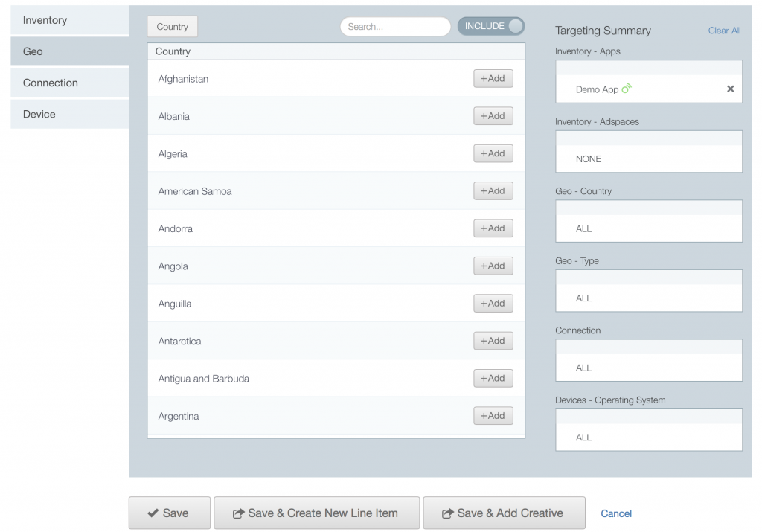762x532 pixels.
Task: Remove Demo App from targeting summary
Action: [x=730, y=89]
